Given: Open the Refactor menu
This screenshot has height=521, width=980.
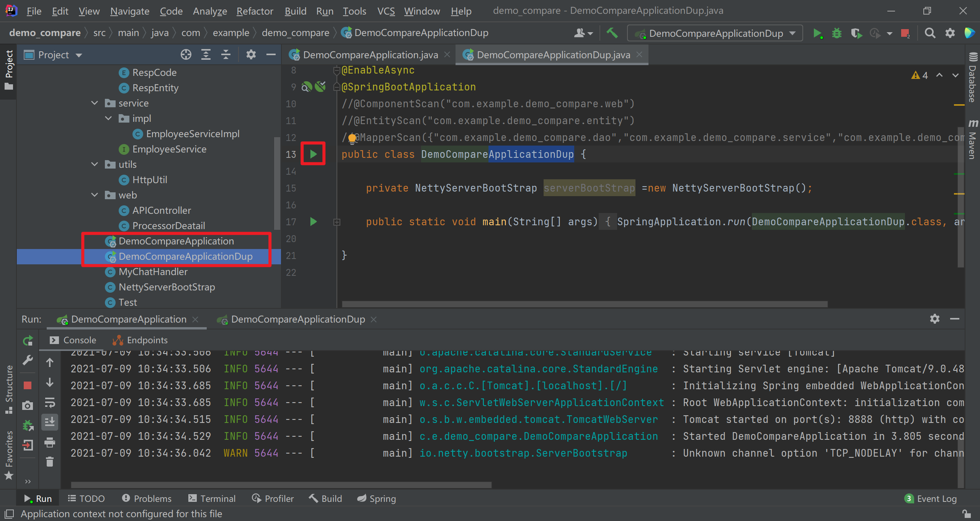Looking at the screenshot, I should [255, 11].
